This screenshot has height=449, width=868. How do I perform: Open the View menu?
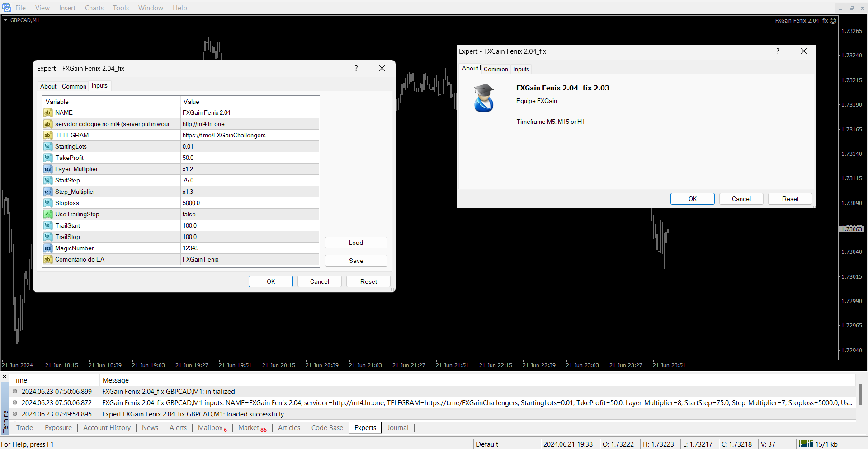pos(42,8)
